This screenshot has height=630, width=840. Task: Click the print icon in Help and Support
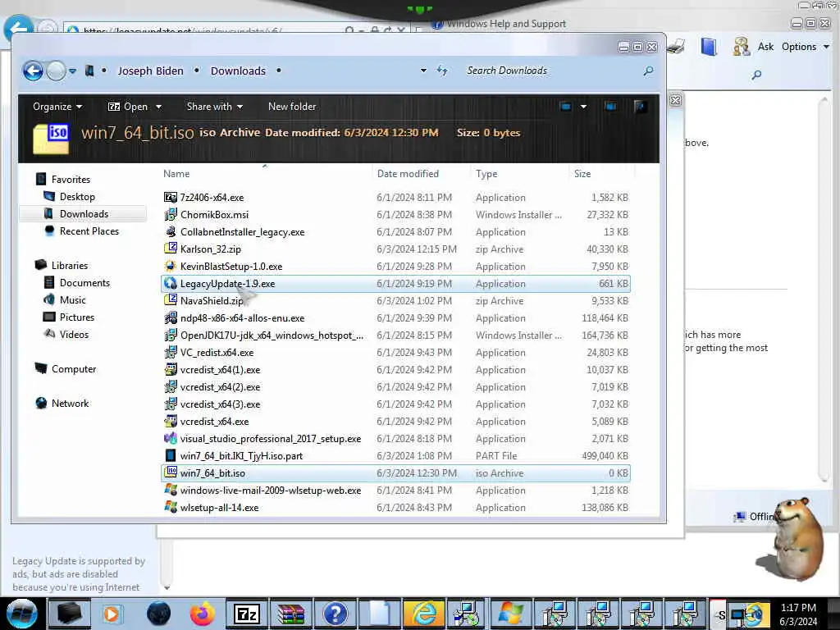676,46
